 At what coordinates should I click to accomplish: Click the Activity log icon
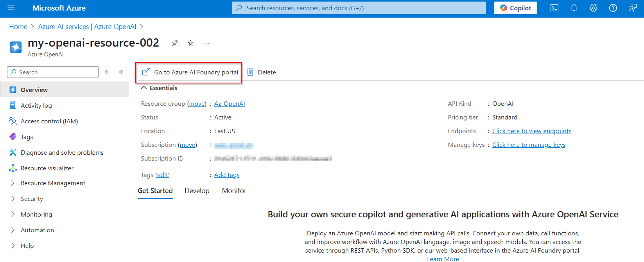tap(13, 105)
